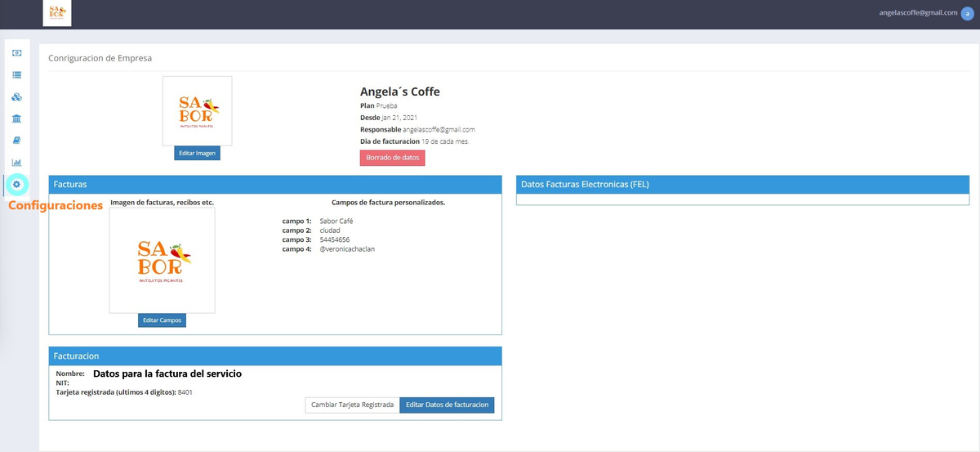Viewport: 980px width, 452px height.
Task: Click Cambiar Tarjeta Registrada
Action: click(x=353, y=405)
